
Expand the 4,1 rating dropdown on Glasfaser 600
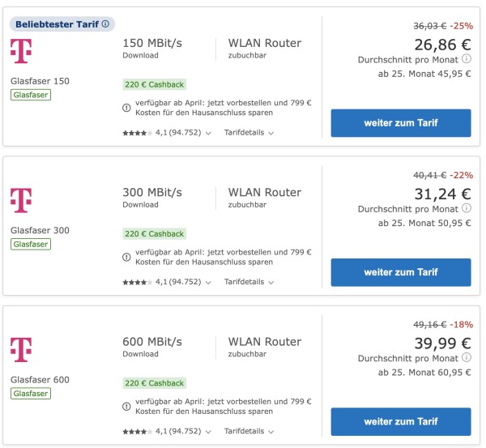pyautogui.click(x=208, y=432)
